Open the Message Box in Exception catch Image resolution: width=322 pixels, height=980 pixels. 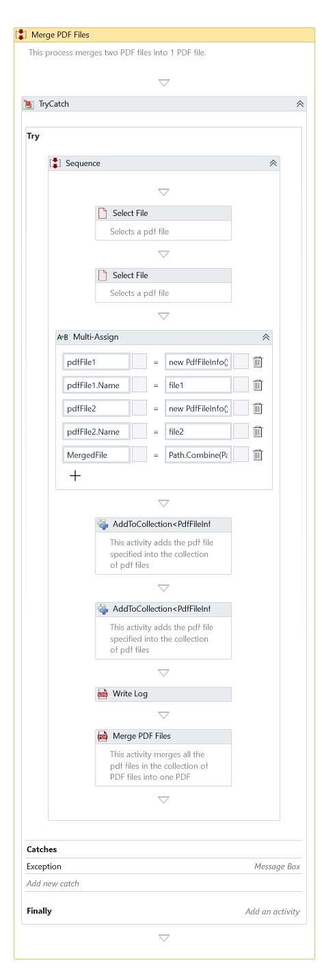coord(277,867)
